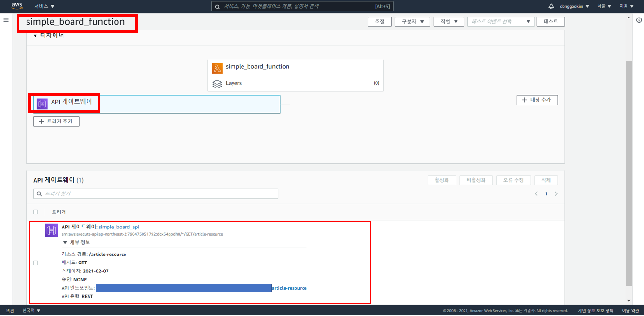Click the notifications bell icon
This screenshot has width=644, height=316.
pyautogui.click(x=551, y=6)
